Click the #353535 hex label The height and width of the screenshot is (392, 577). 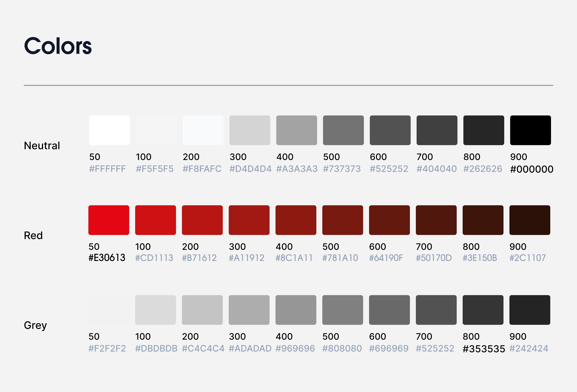484,349
